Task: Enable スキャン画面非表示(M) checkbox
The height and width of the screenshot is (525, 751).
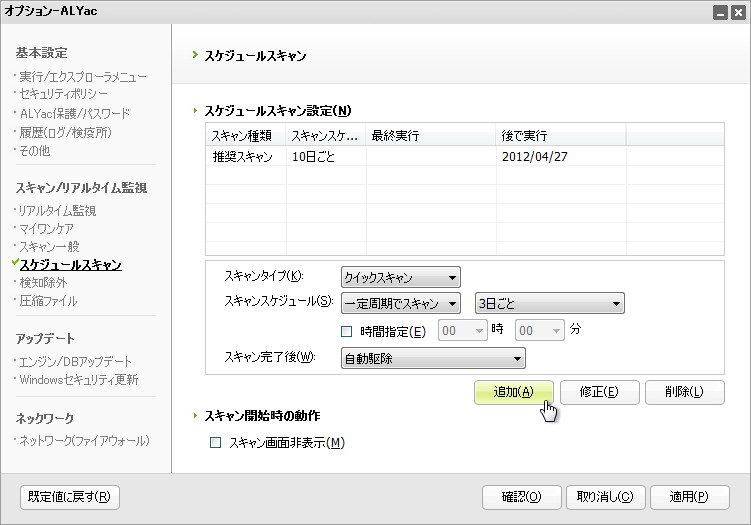Action: point(216,442)
